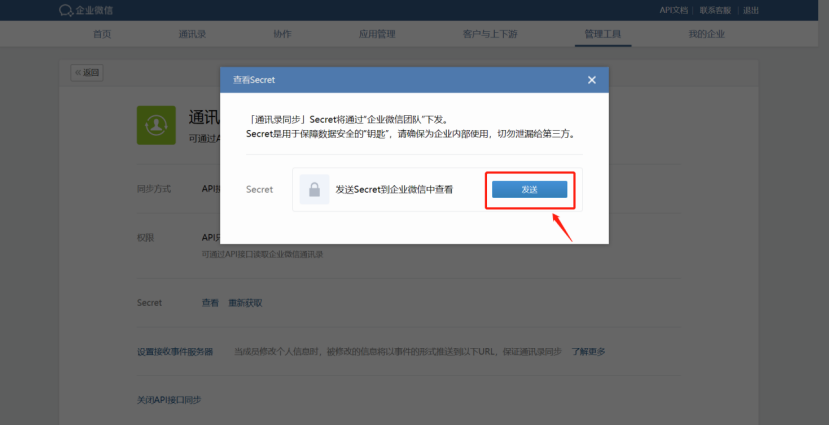Click the 发送 button in the Secret dialog
830x426 pixels.
click(x=529, y=189)
